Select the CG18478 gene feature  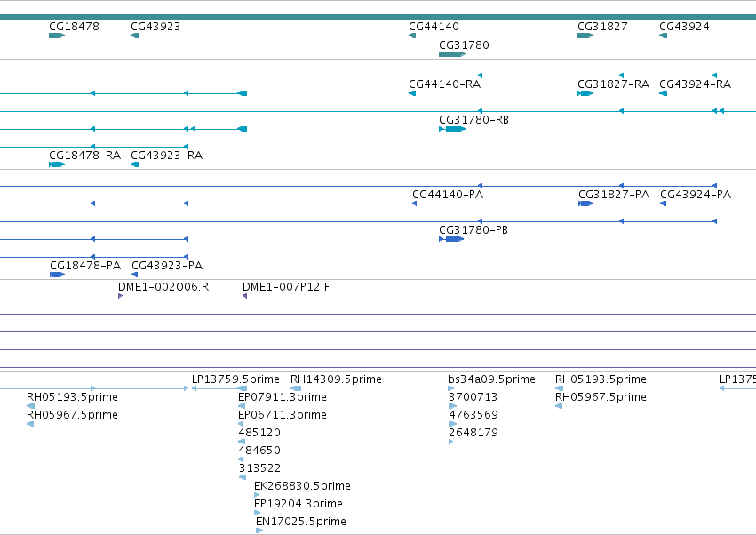pos(75,27)
